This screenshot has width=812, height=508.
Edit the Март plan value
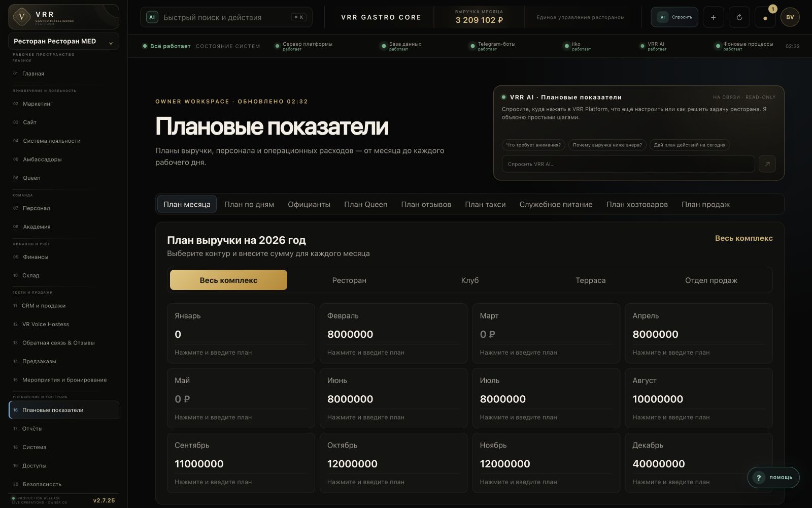pos(546,334)
